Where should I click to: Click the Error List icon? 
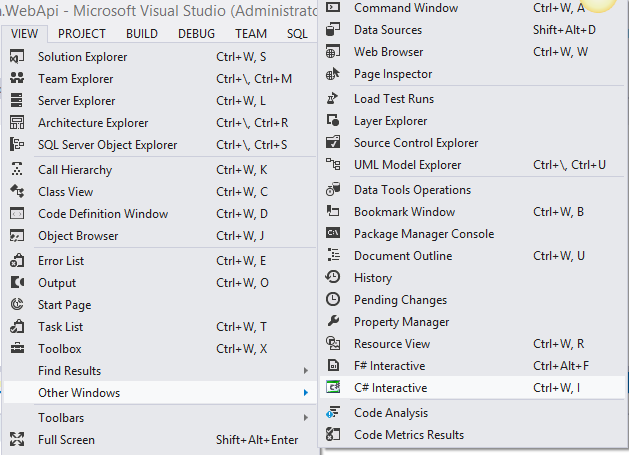tap(17, 260)
